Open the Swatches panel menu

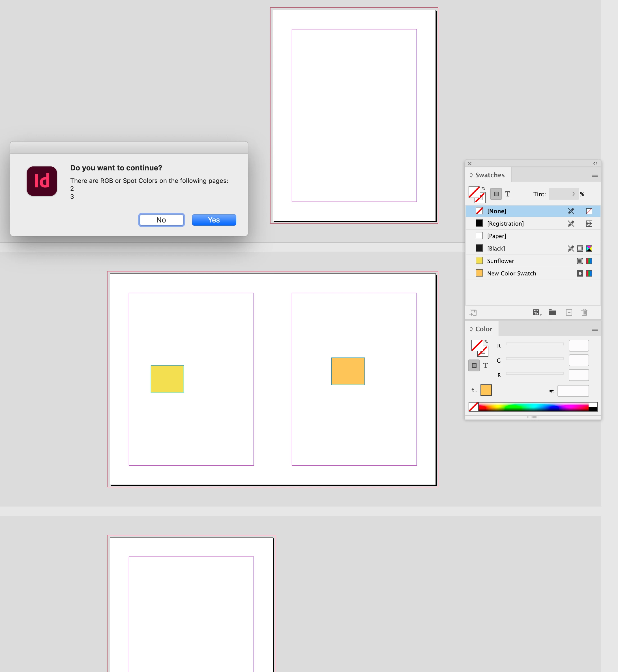[595, 175]
